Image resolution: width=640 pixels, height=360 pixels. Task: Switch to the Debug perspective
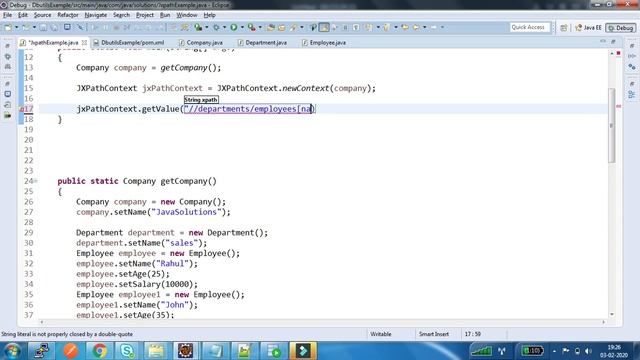pyautogui.click(x=621, y=28)
